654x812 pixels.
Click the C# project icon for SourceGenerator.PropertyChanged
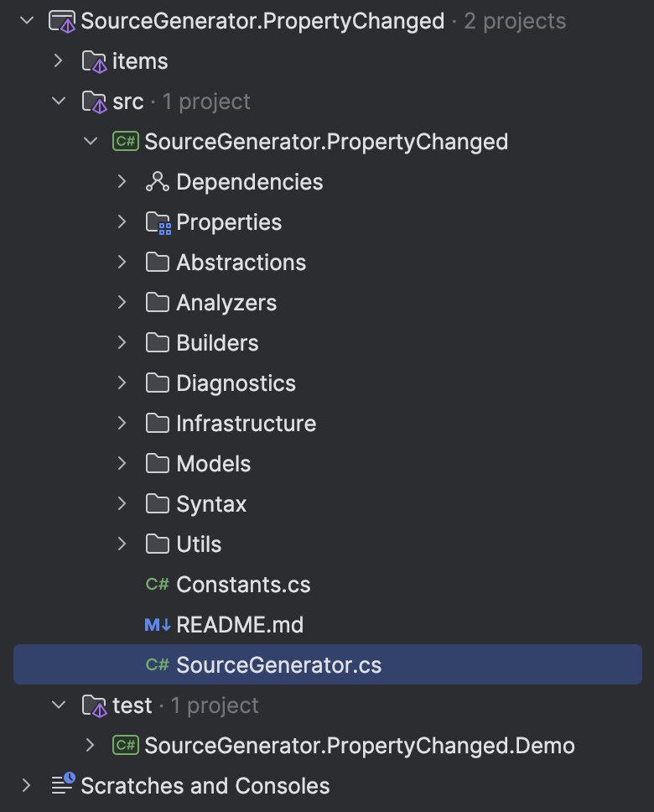124,141
